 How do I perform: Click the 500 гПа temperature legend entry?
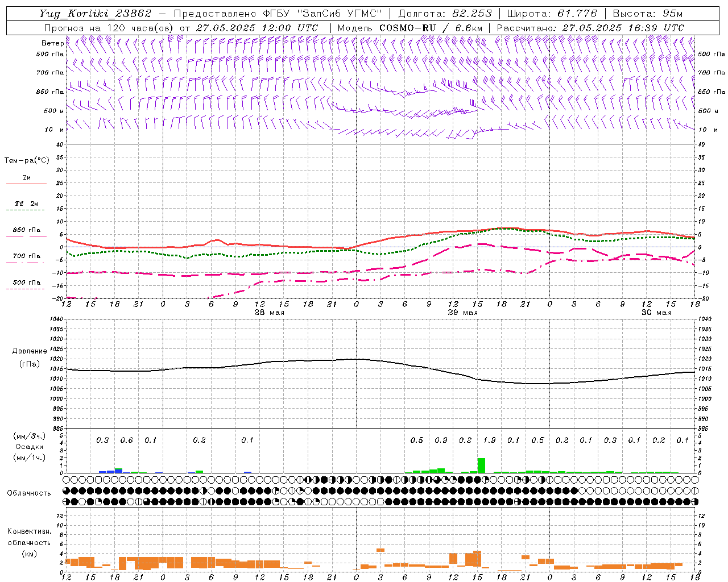tap(26, 282)
